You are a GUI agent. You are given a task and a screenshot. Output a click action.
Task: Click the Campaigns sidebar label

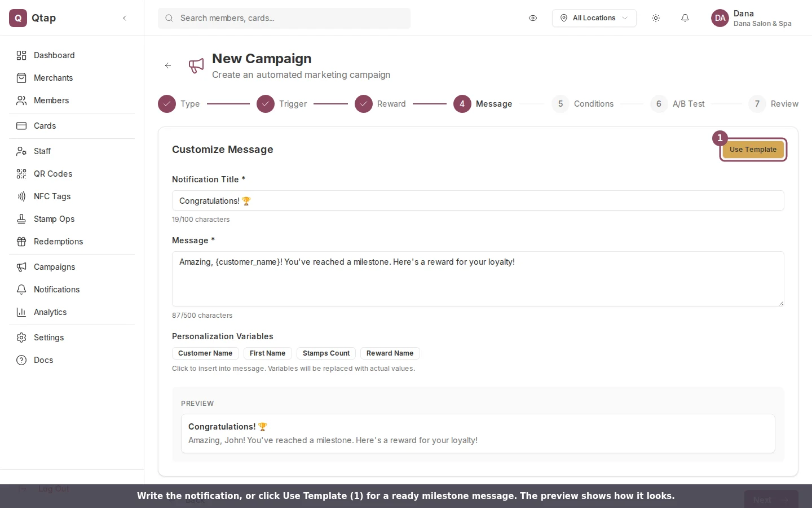pos(55,267)
